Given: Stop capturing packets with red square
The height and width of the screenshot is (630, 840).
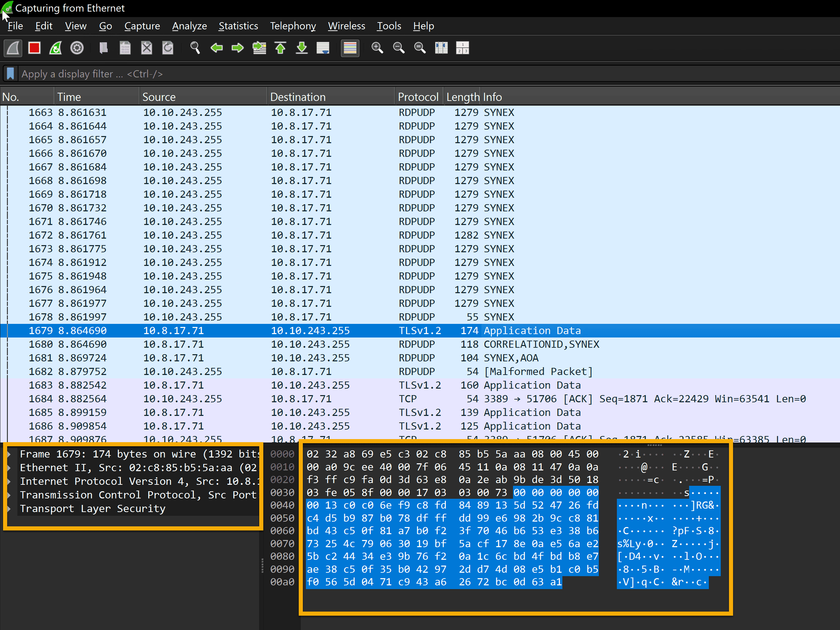Looking at the screenshot, I should pyautogui.click(x=34, y=48).
